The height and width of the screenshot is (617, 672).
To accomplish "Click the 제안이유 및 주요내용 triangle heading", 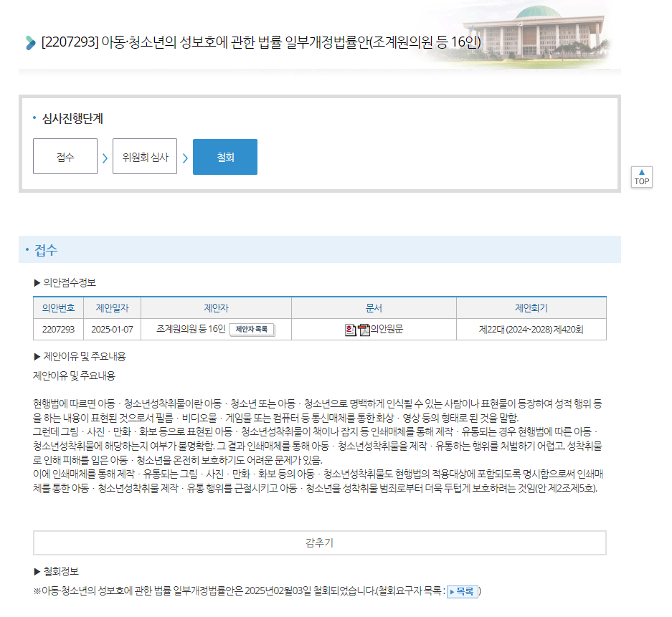I will [80, 356].
